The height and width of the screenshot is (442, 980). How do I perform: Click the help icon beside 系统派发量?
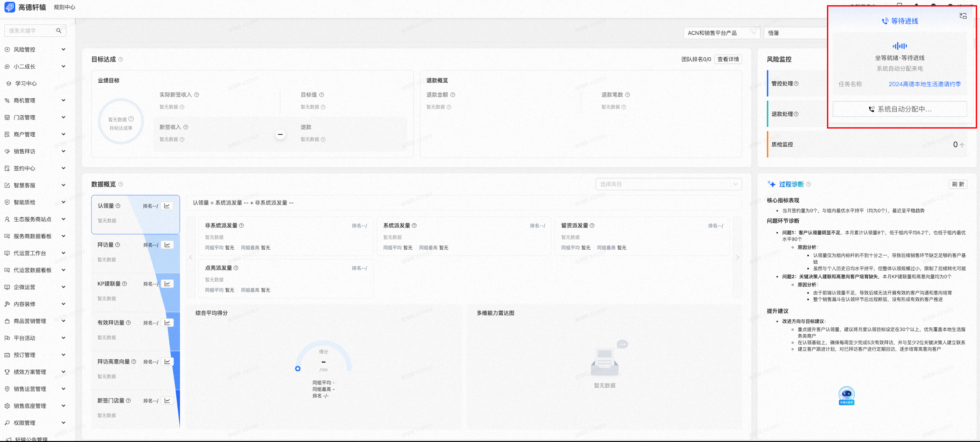click(414, 226)
